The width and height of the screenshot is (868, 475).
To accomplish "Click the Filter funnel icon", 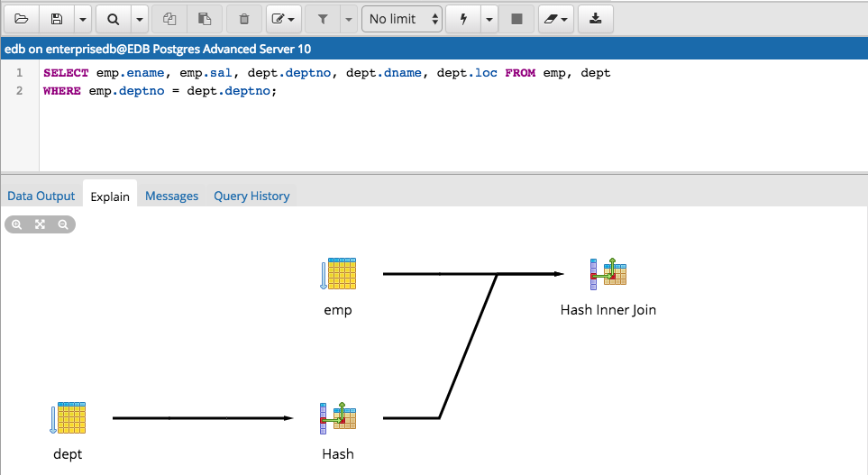I will [x=323, y=19].
